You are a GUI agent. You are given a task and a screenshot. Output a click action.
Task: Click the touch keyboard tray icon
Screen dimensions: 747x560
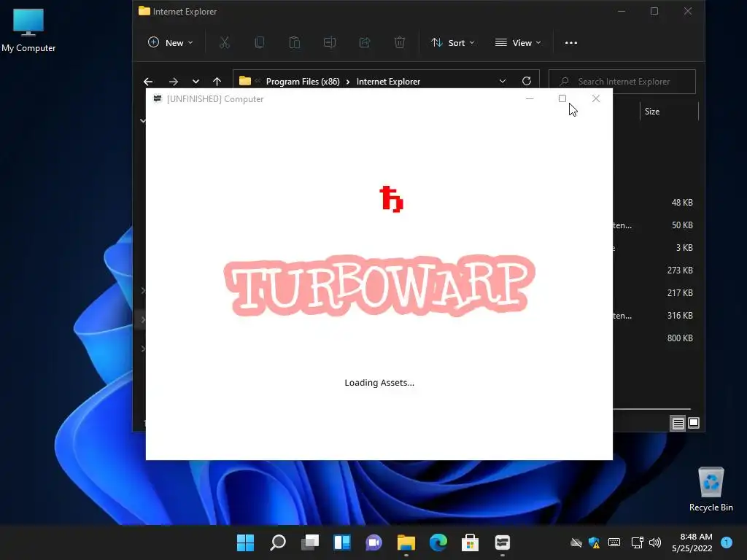pyautogui.click(x=614, y=542)
